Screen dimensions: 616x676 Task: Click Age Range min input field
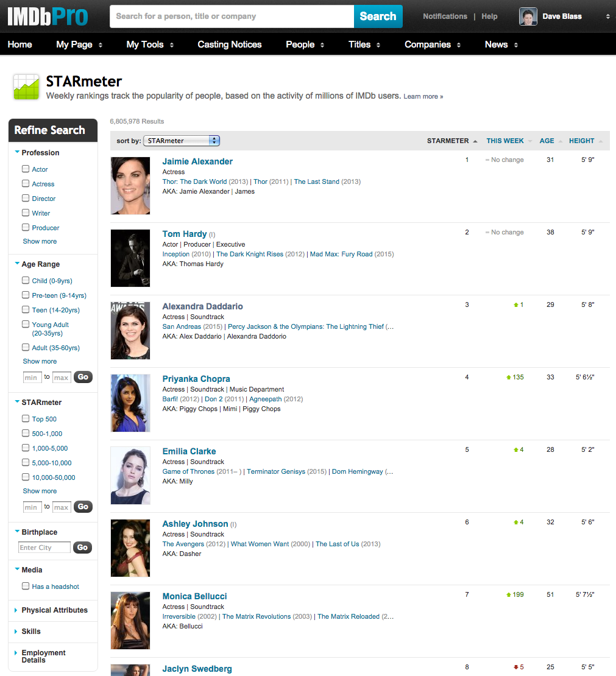pos(32,378)
